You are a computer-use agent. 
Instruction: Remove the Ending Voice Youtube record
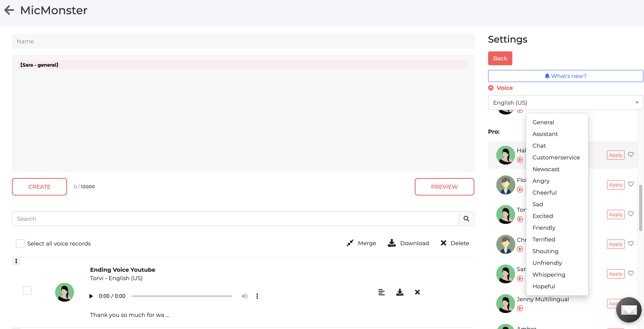417,292
